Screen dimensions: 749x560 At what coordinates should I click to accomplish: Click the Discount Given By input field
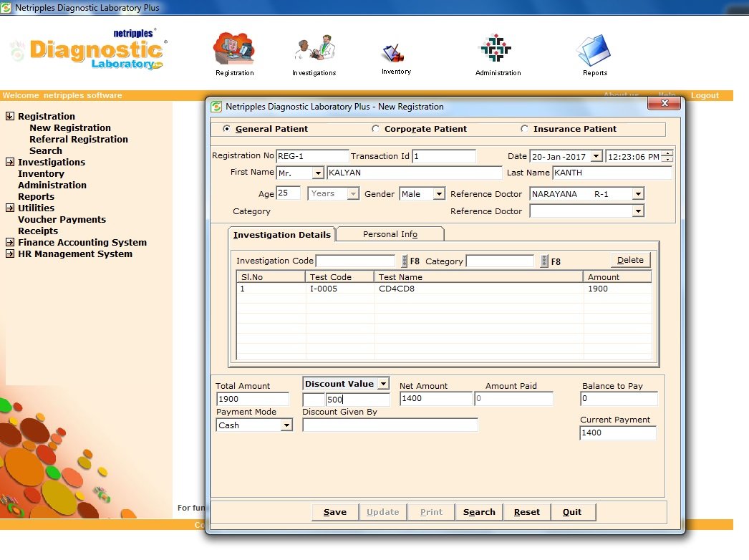pos(390,425)
